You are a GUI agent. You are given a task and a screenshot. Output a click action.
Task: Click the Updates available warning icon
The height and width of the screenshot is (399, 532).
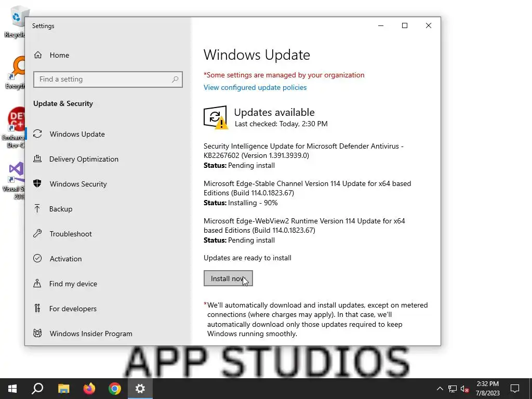click(216, 117)
